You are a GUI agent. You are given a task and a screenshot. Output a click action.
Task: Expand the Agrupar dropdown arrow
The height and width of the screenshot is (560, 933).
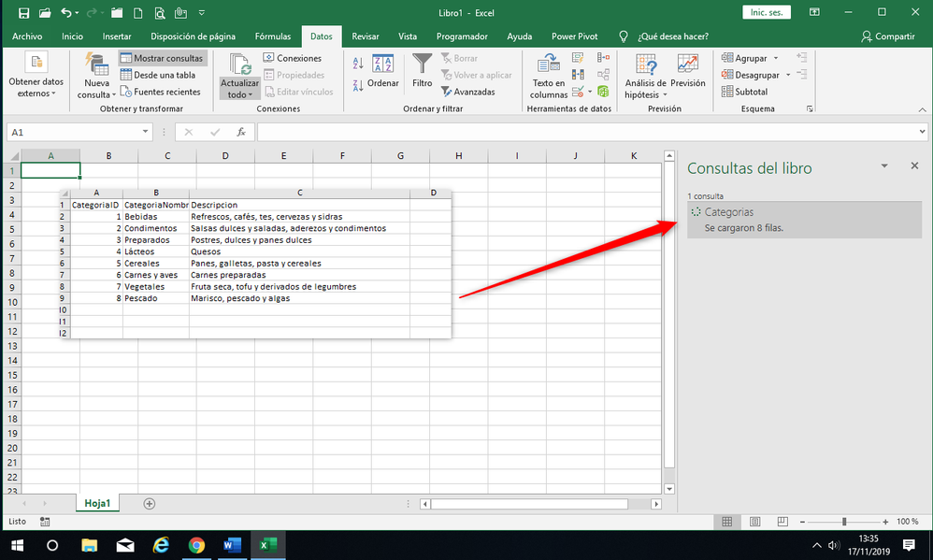pyautogui.click(x=776, y=58)
